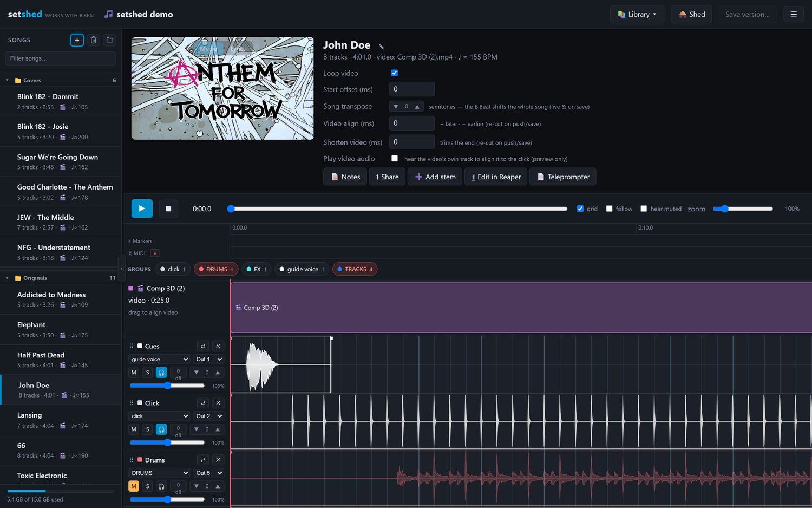Enable headphone monitoring on Drums track
The image size is (812, 508).
click(161, 486)
